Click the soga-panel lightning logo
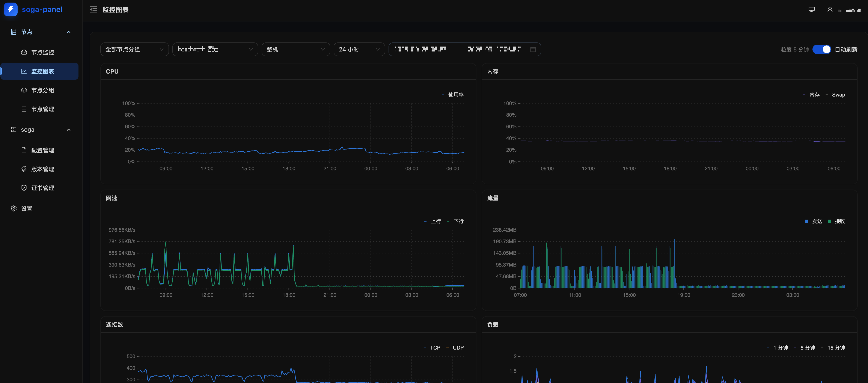 (x=11, y=9)
